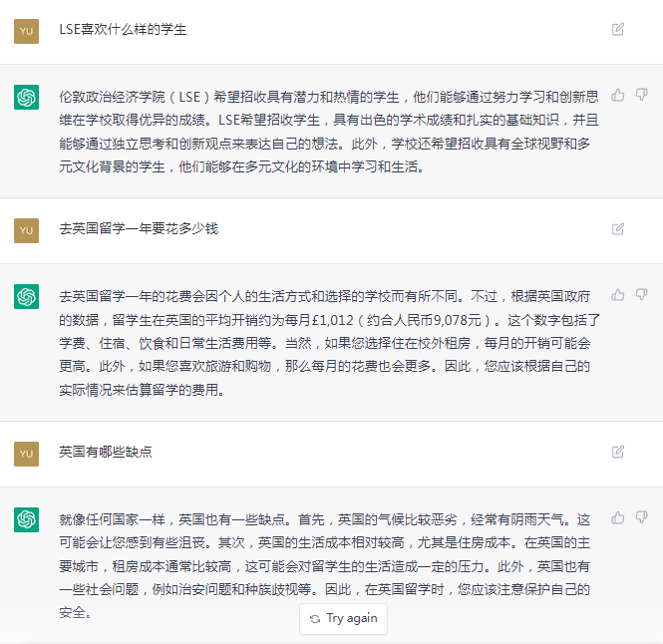Image resolution: width=663 pixels, height=644 pixels.
Task: Click the YU avatar beside the LSE question
Action: coord(26,31)
